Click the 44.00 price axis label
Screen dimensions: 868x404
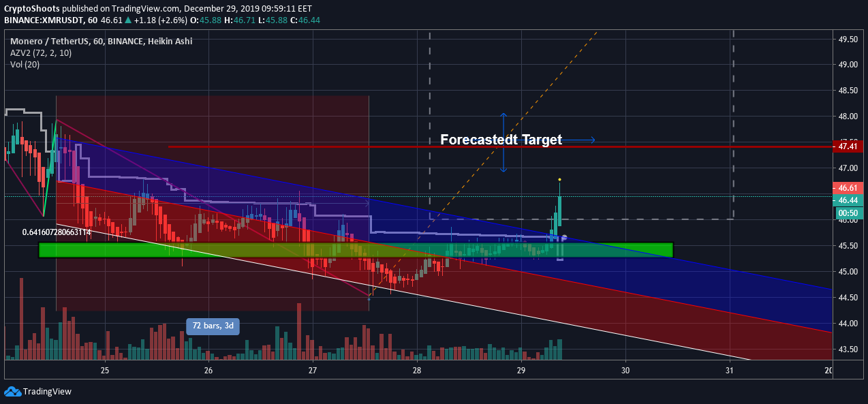[848, 324]
